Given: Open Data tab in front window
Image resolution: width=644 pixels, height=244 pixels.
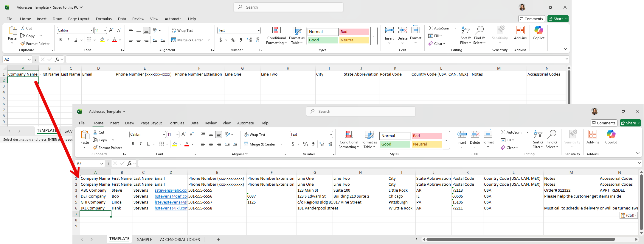Looking at the screenshot, I should click(x=194, y=123).
